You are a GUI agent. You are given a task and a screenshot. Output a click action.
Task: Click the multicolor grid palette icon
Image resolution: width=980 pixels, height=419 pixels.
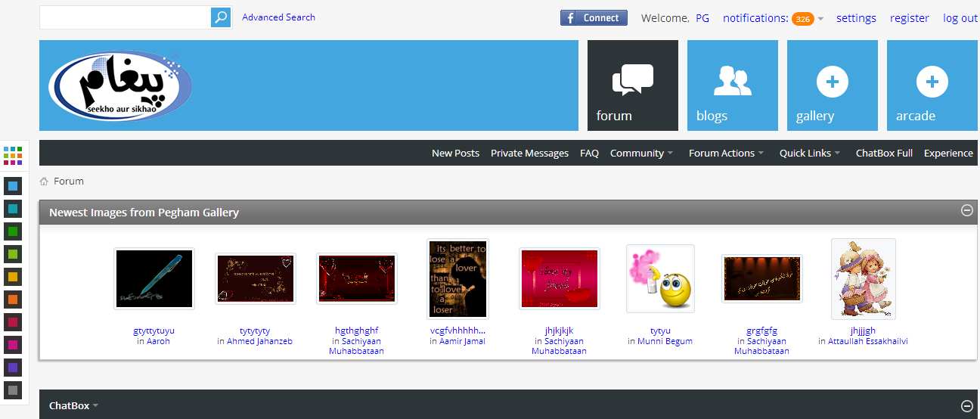(13, 156)
